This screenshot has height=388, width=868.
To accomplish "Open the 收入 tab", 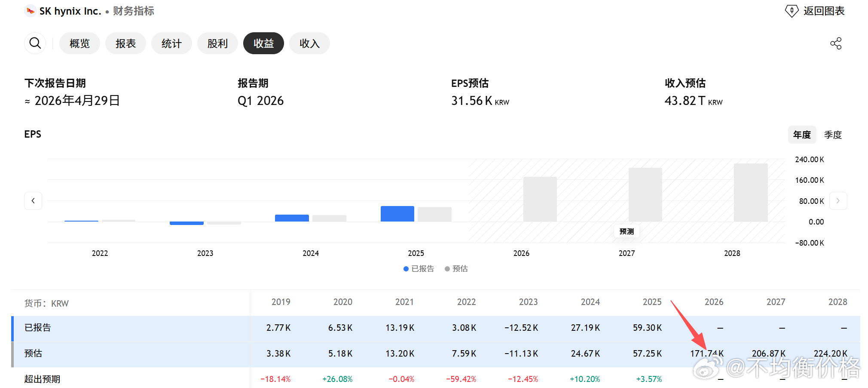I will pyautogui.click(x=309, y=43).
